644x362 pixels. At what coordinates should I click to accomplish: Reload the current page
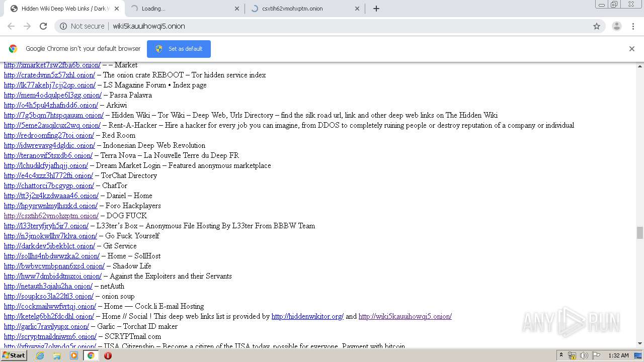point(43,26)
